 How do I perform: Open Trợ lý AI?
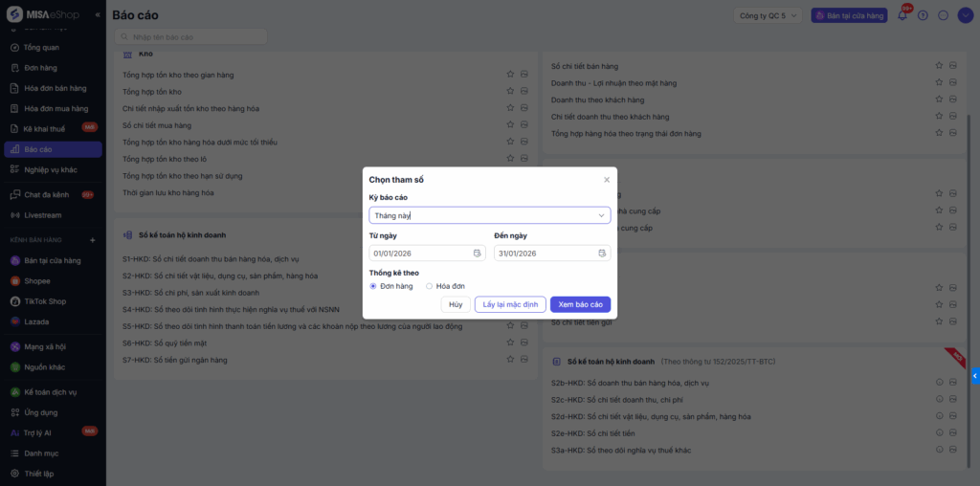[54, 432]
